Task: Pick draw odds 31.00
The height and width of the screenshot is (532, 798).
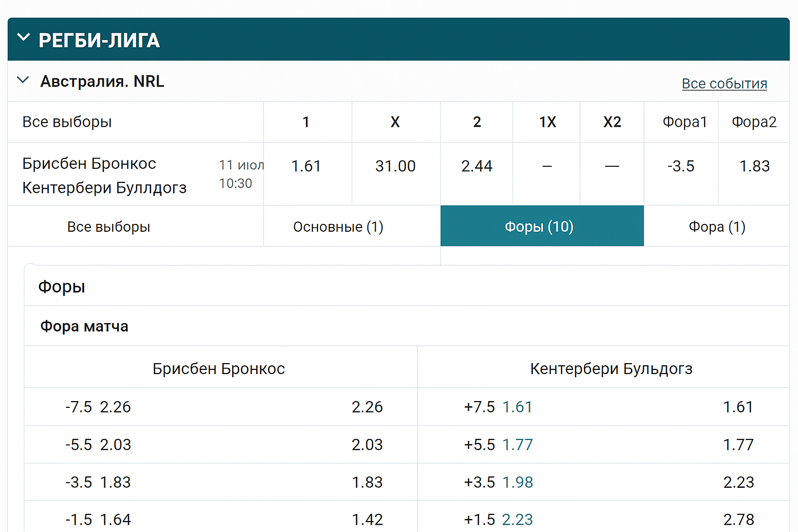Action: 395,166
